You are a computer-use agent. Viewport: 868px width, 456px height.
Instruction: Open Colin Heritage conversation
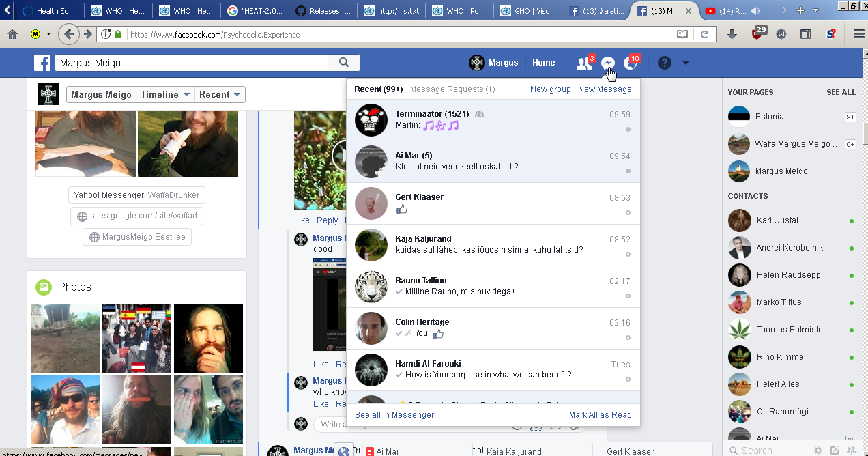pyautogui.click(x=493, y=328)
